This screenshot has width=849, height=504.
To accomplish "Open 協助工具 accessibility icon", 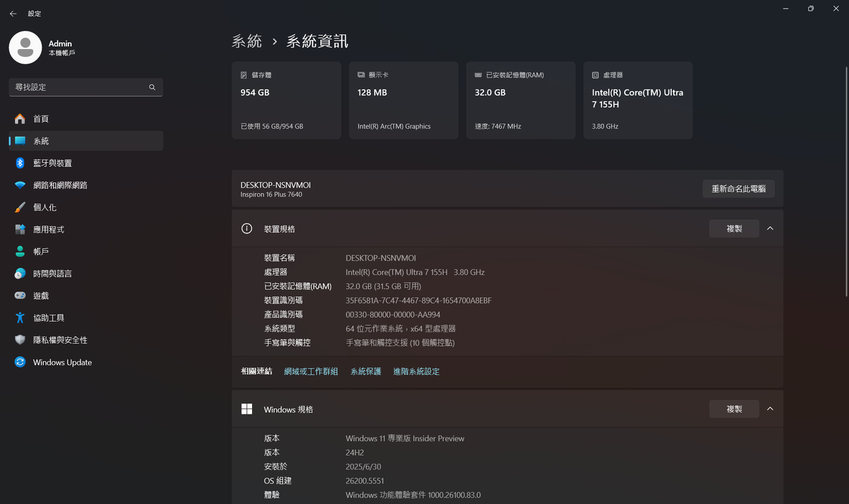I will 20,318.
